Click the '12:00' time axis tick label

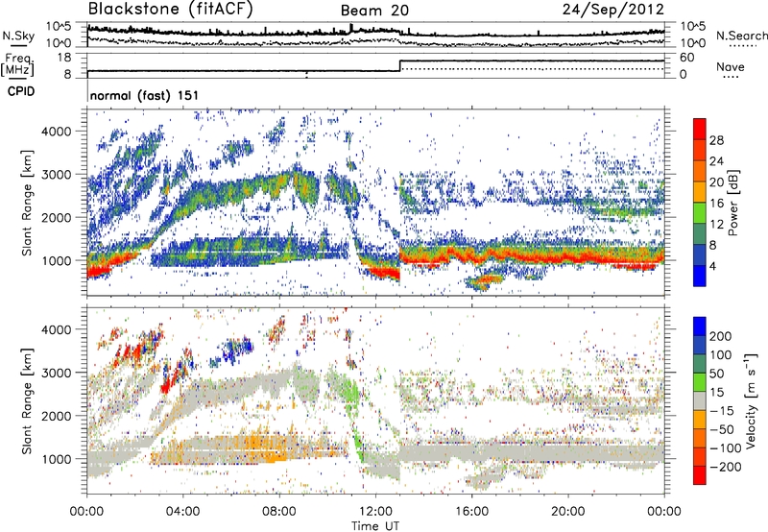[375, 512]
